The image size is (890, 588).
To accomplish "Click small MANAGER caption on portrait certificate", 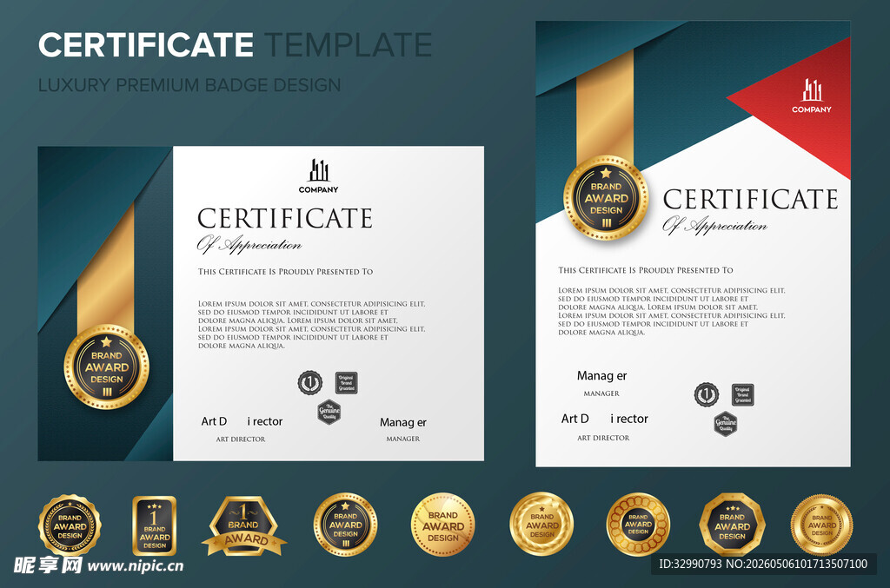I will click(x=601, y=393).
